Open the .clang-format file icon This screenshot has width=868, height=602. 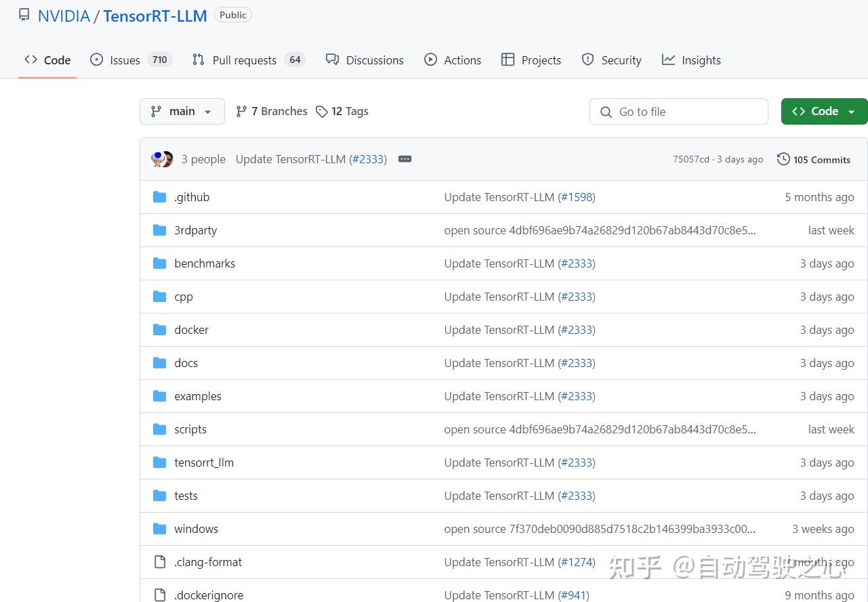click(x=160, y=562)
